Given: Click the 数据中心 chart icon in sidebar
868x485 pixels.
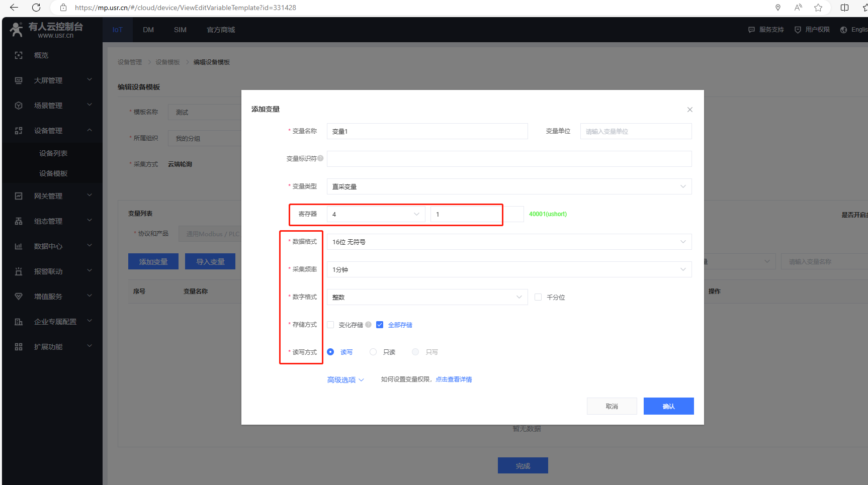Looking at the screenshot, I should click(x=19, y=246).
